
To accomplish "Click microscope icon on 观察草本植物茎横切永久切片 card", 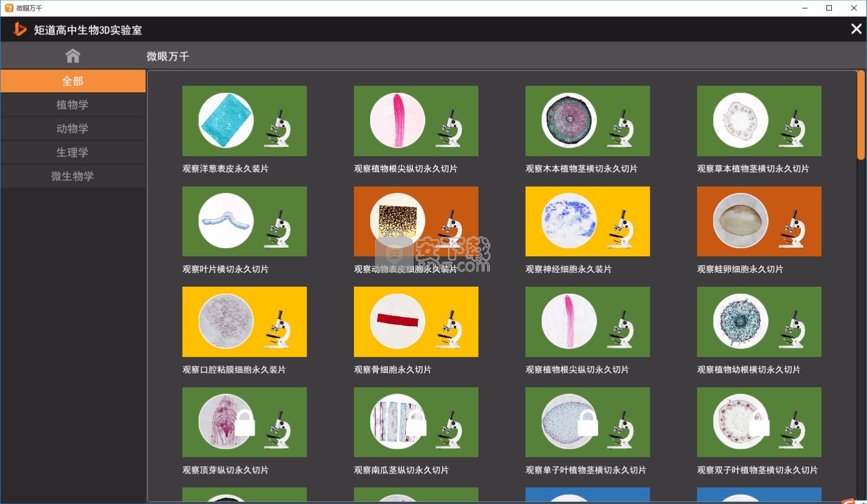I will click(x=792, y=129).
